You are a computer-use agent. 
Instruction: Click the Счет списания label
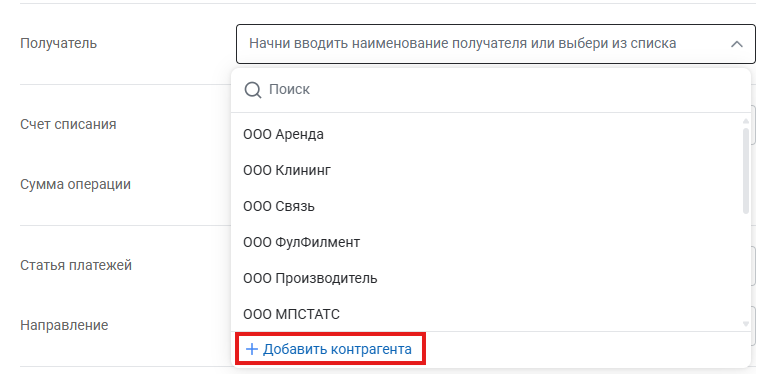pos(68,124)
